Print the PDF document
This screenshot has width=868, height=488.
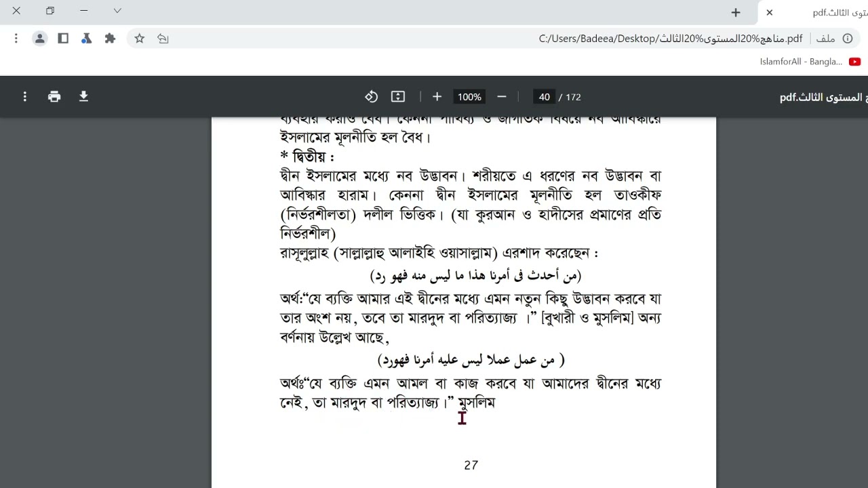tap(54, 97)
